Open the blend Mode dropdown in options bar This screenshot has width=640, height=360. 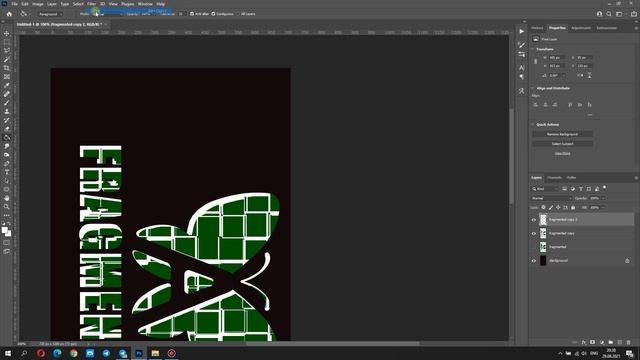[x=108, y=14]
